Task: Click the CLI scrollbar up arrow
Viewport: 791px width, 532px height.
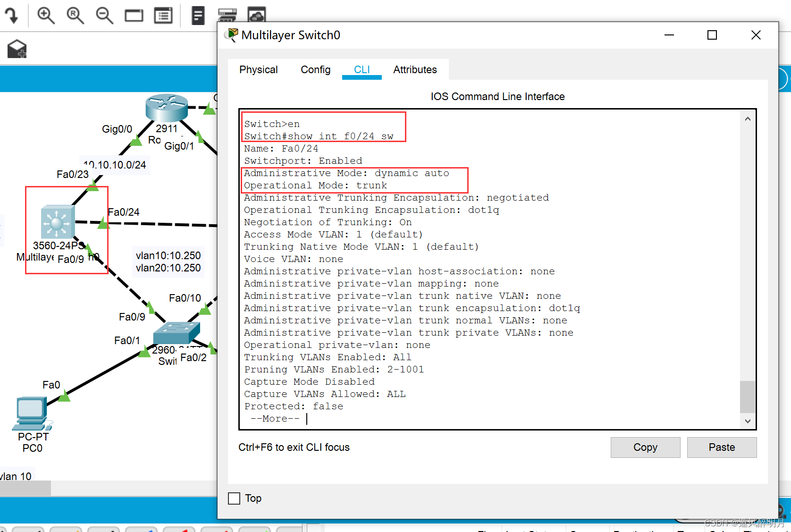Action: (748, 119)
